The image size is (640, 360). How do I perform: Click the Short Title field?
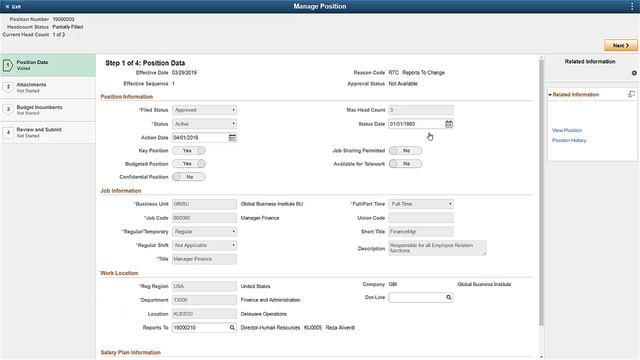click(421, 231)
